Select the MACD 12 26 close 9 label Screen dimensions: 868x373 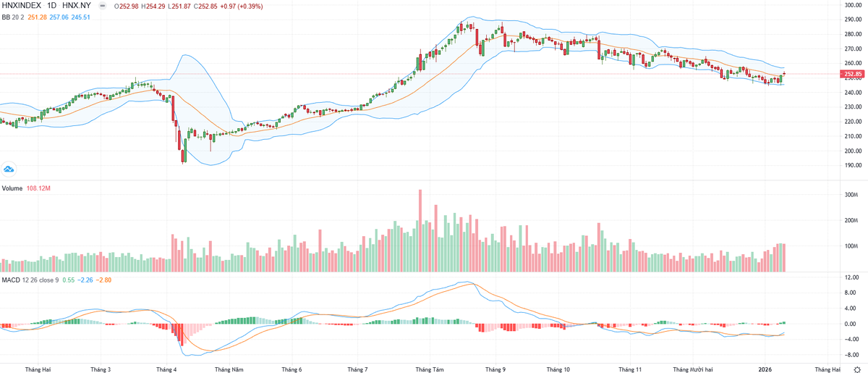point(29,280)
